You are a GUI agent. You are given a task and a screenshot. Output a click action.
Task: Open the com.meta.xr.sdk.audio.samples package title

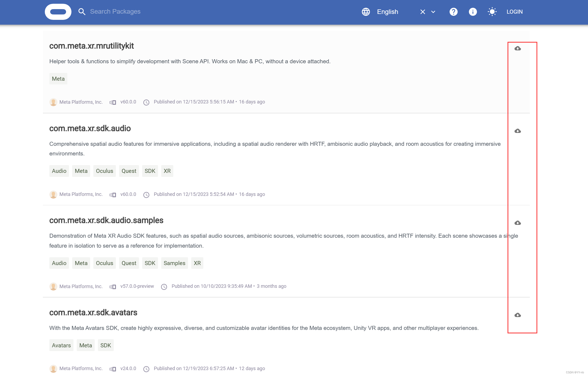[x=106, y=220]
